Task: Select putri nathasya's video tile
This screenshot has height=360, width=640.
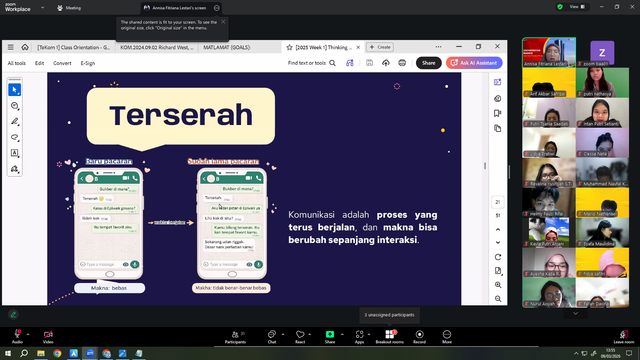Action: click(602, 82)
